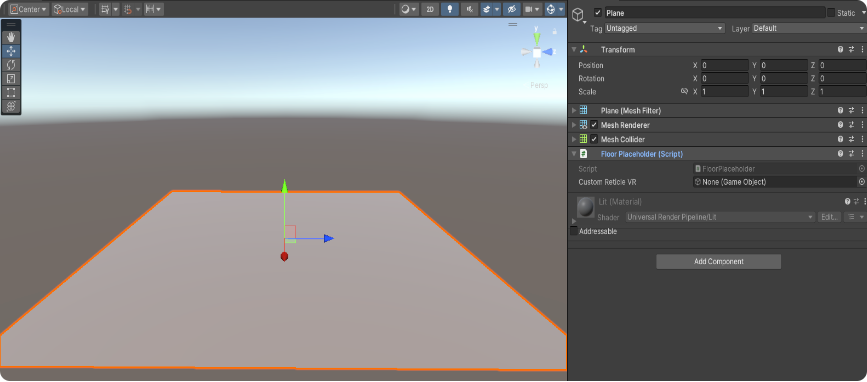The image size is (867, 382).
Task: Open the Center pivot mode dropdown
Action: tap(28, 9)
